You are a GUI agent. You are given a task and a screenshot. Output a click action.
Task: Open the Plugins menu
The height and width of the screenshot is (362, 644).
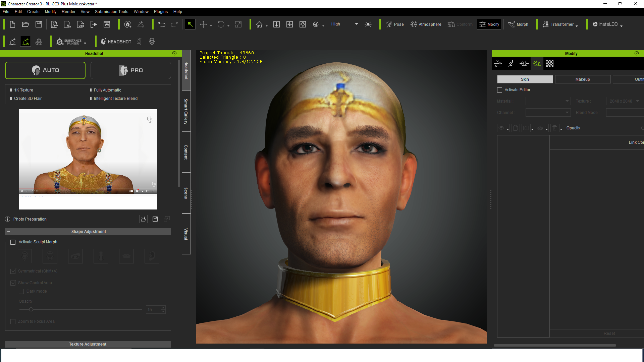click(x=161, y=11)
